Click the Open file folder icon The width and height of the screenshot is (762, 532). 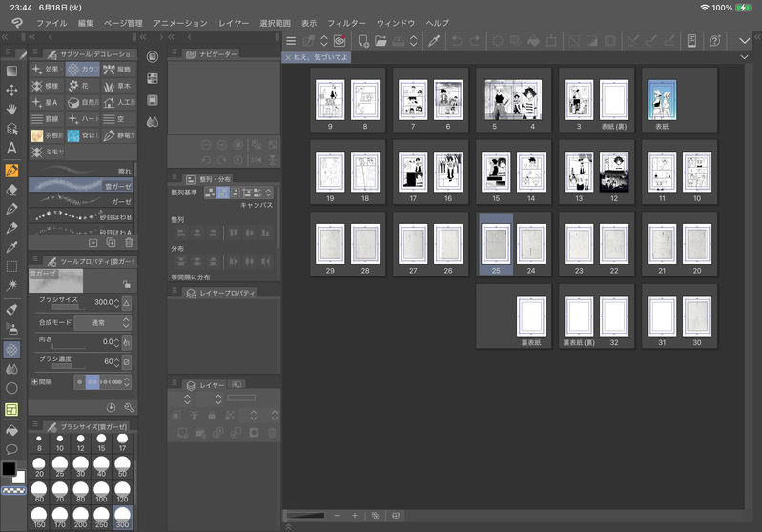pos(381,41)
